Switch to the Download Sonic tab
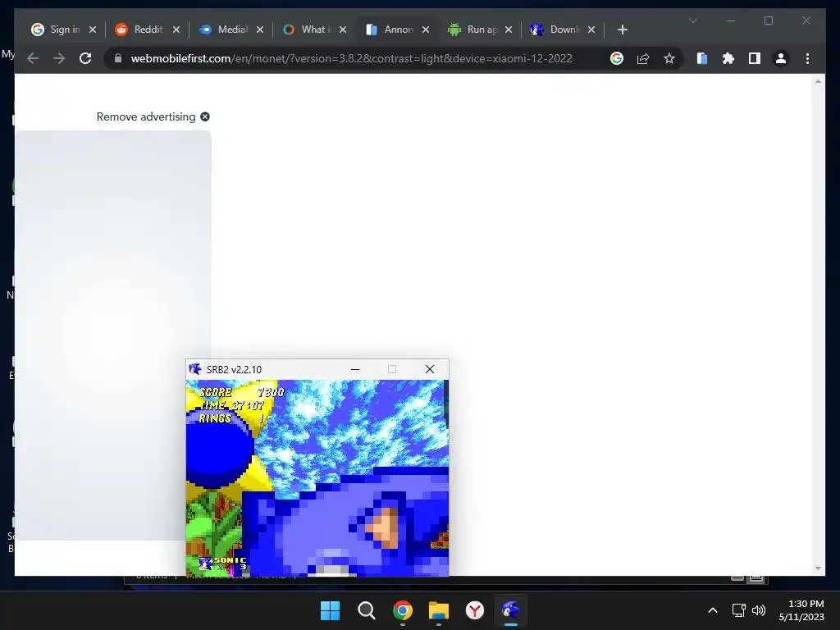Image resolution: width=840 pixels, height=630 pixels. pyautogui.click(x=556, y=30)
